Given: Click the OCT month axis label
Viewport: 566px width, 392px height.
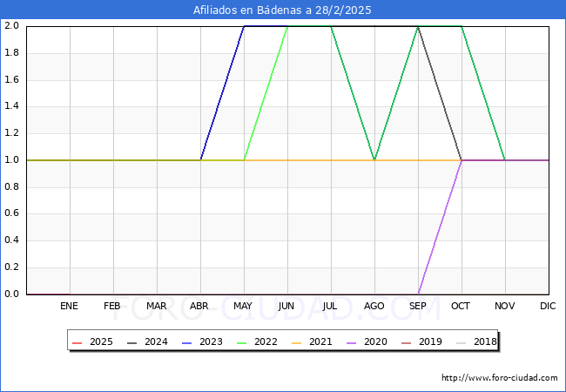Looking at the screenshot, I should pyautogui.click(x=461, y=306).
